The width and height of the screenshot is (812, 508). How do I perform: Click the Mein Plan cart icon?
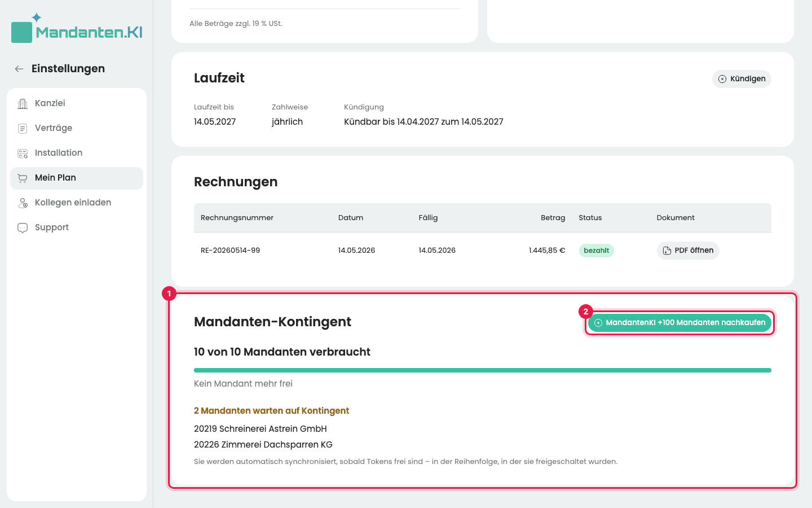(x=23, y=178)
